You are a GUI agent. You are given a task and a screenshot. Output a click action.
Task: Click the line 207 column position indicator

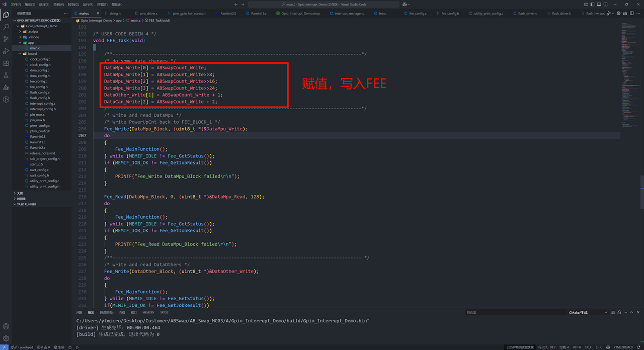coord(546,347)
